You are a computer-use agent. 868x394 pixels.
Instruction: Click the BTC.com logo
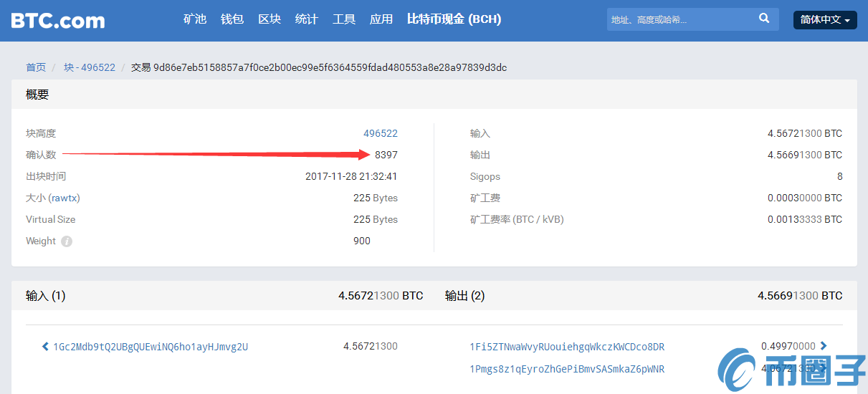(x=57, y=20)
